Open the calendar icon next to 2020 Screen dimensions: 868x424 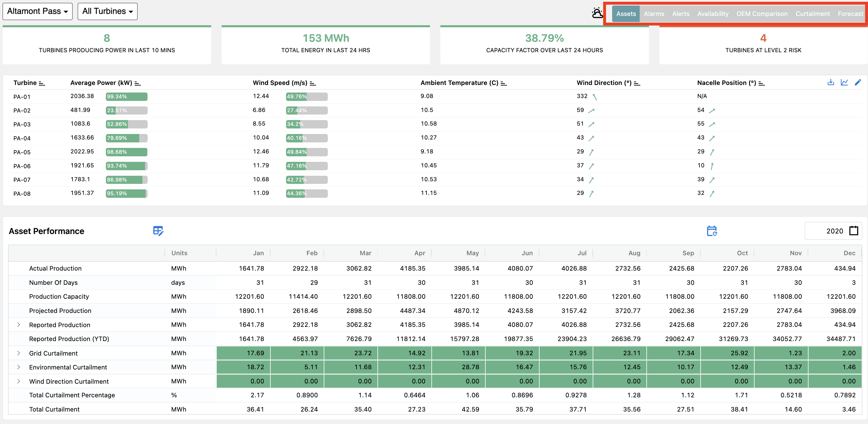tap(853, 231)
